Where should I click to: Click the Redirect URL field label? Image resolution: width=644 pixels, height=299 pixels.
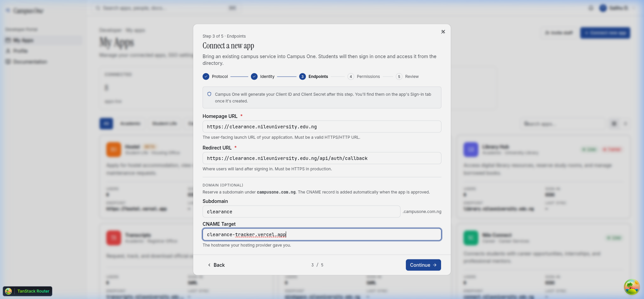point(217,148)
